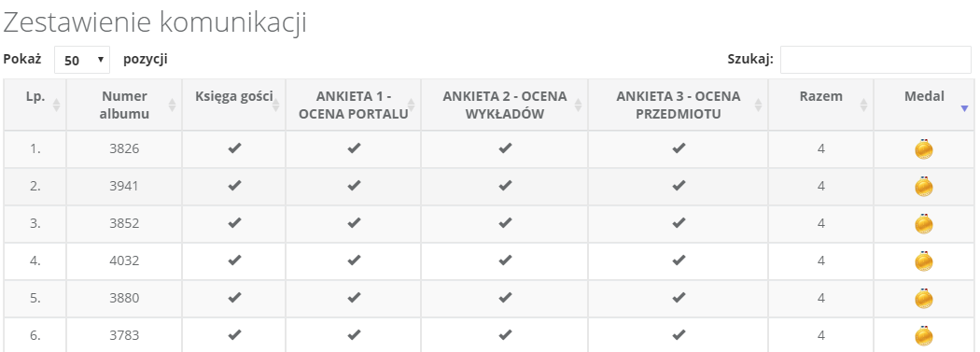Click the gold medal for album 3941
This screenshot has height=352, width=980.
(923, 187)
